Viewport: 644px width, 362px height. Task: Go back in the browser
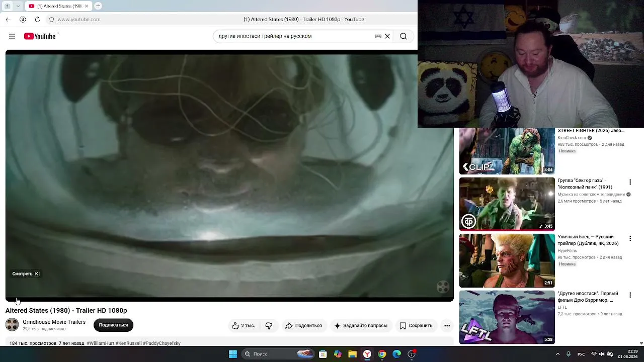click(x=8, y=19)
